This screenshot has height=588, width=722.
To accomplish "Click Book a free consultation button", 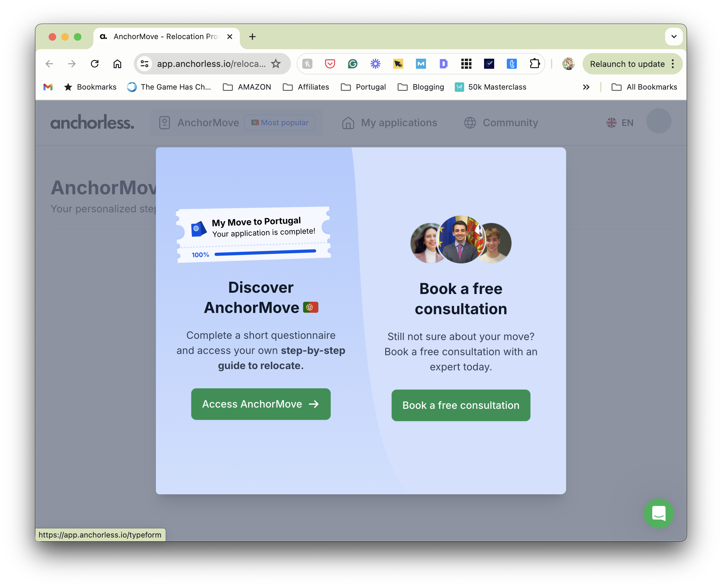I will click(x=460, y=405).
